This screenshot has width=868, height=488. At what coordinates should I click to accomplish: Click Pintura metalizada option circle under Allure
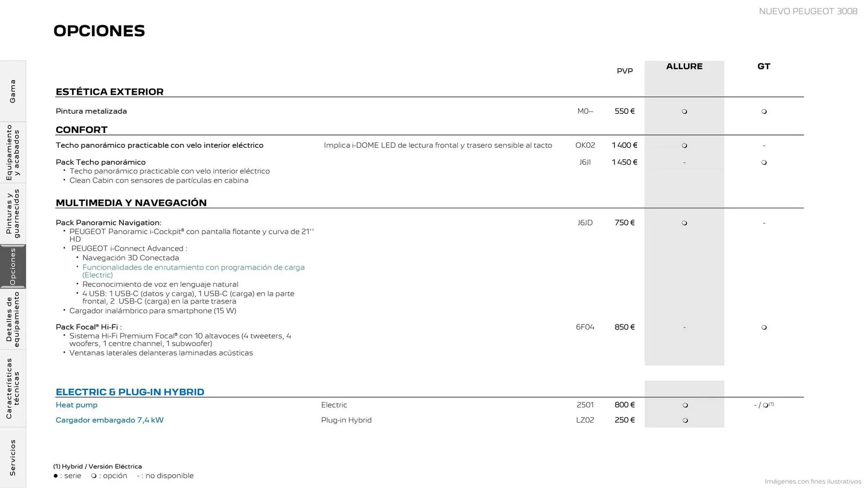coord(684,112)
